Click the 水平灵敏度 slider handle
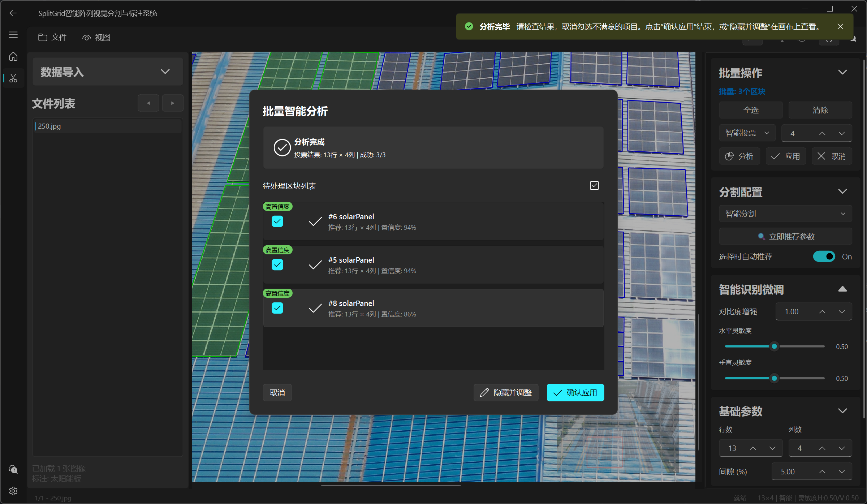The height and width of the screenshot is (504, 867). [x=774, y=346]
